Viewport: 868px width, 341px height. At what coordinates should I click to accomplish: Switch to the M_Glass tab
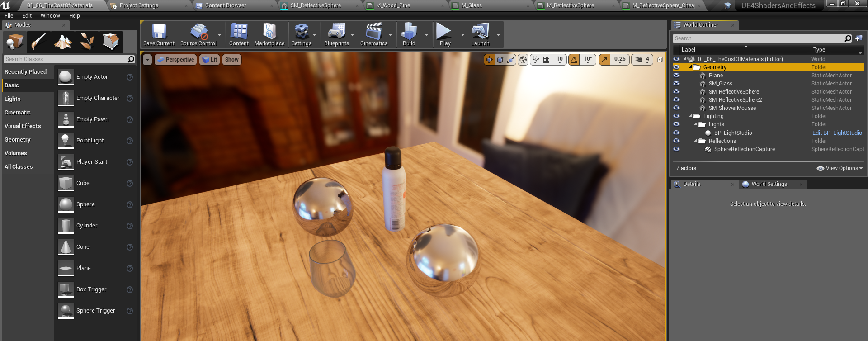click(472, 5)
